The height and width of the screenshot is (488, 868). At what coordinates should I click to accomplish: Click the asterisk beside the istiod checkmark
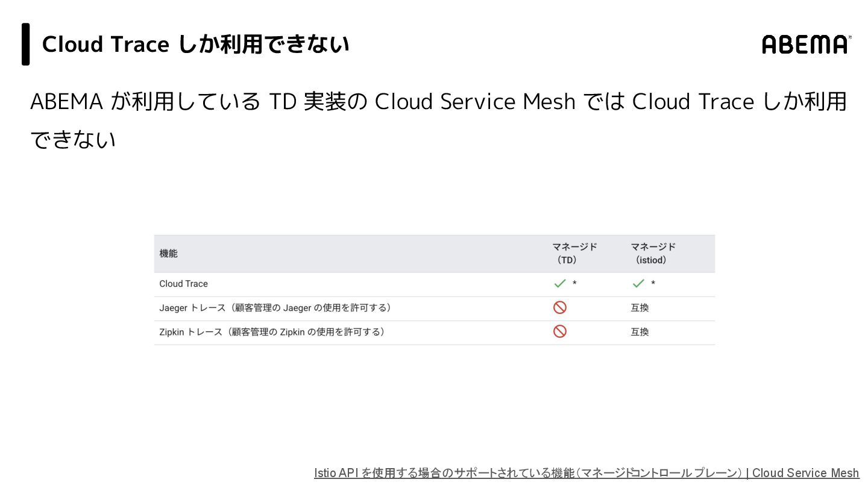(653, 284)
